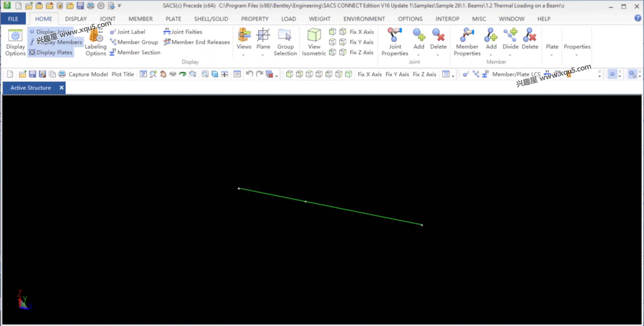Image resolution: width=644 pixels, height=326 pixels.
Task: Click the green curved arrow toolbar icon
Action: click(183, 74)
